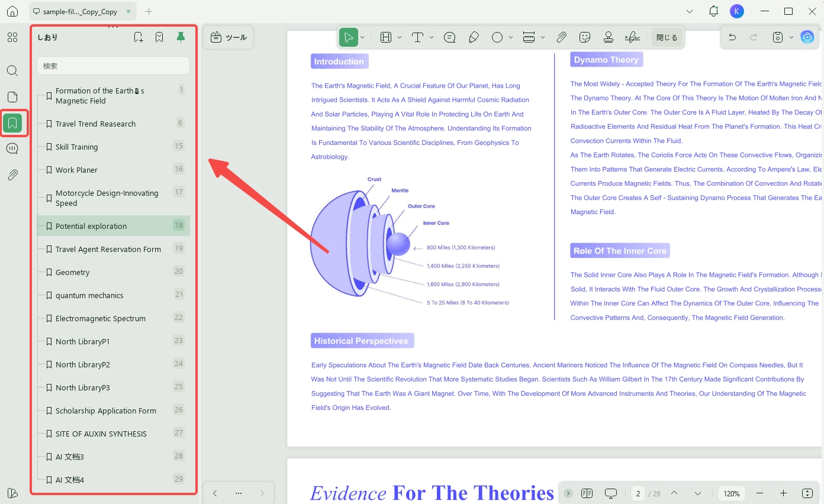824x504 pixels.
Task: Open the 120% zoom level dropdown
Action: pos(732,493)
